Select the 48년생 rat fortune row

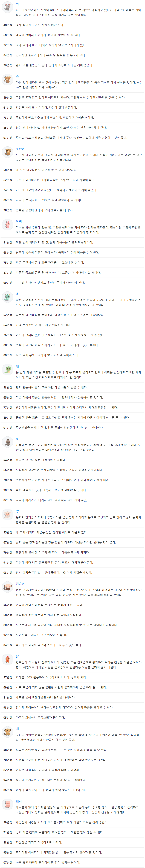(72, 25)
